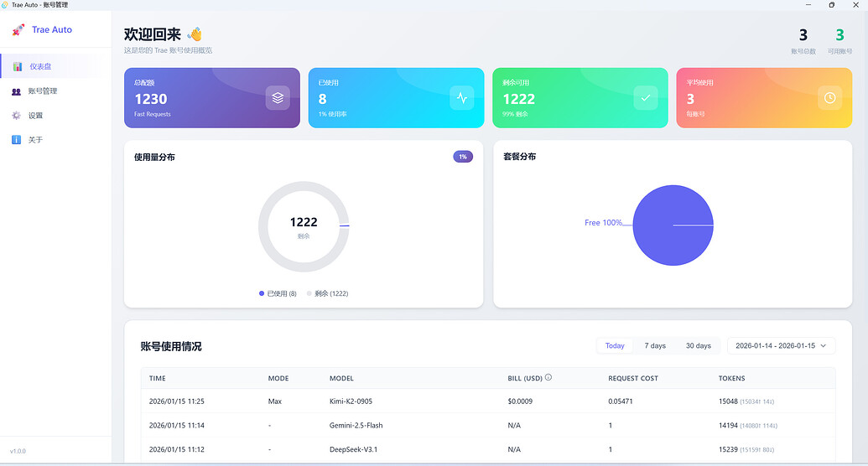Click the 1222 value in donut center
The height and width of the screenshot is (466, 868).
[304, 222]
